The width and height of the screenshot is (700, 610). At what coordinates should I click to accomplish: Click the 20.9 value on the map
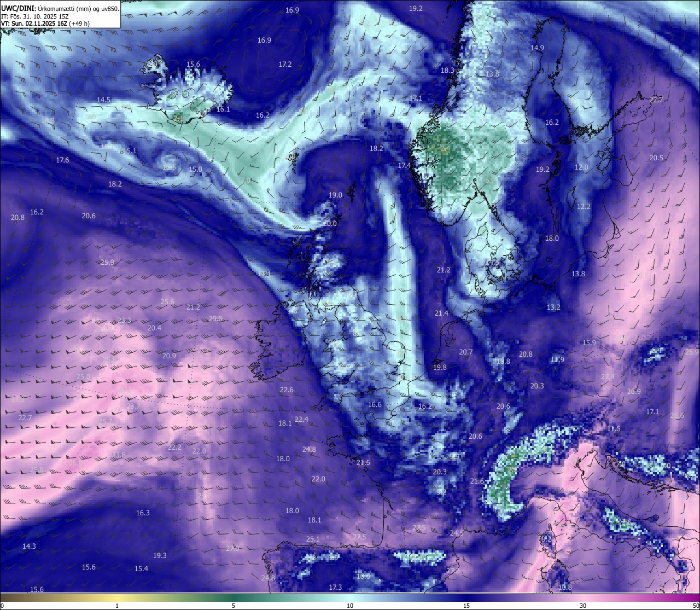(x=169, y=356)
